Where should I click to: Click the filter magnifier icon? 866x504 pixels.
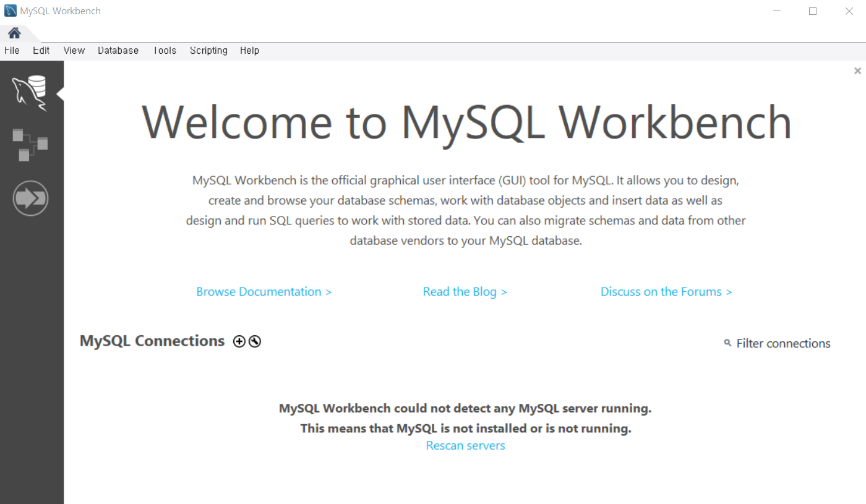[727, 343]
